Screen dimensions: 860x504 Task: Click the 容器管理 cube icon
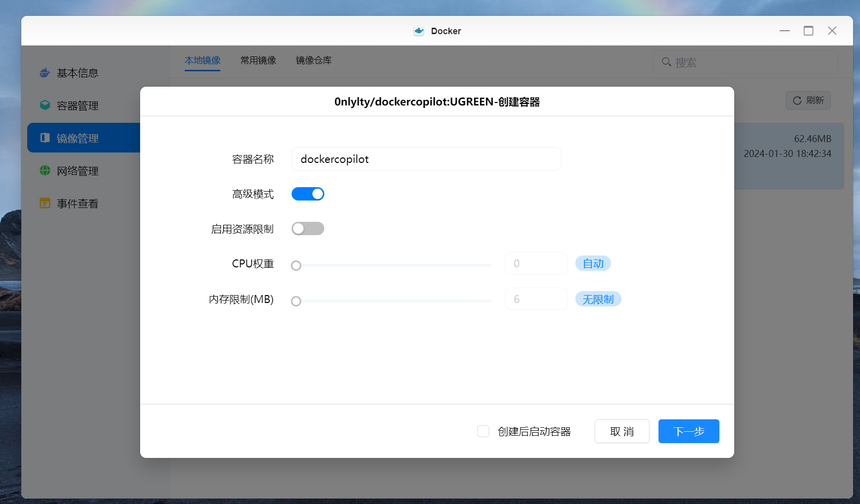pyautogui.click(x=45, y=105)
